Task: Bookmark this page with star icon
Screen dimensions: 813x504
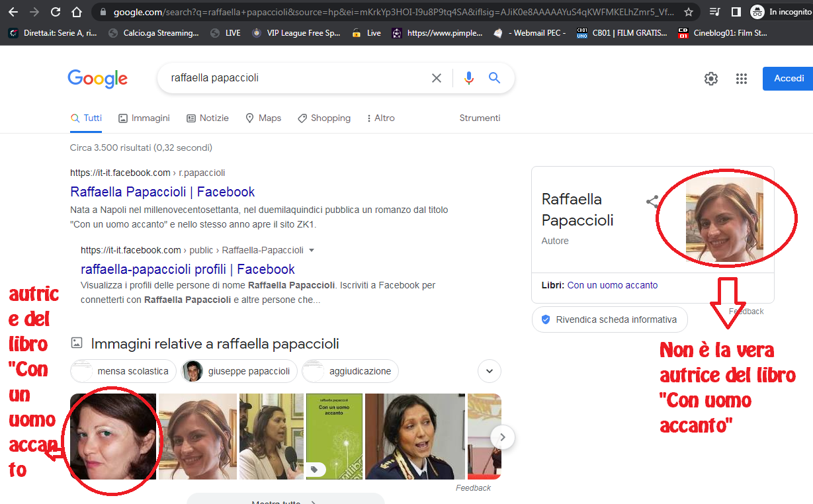Action: pos(689,12)
